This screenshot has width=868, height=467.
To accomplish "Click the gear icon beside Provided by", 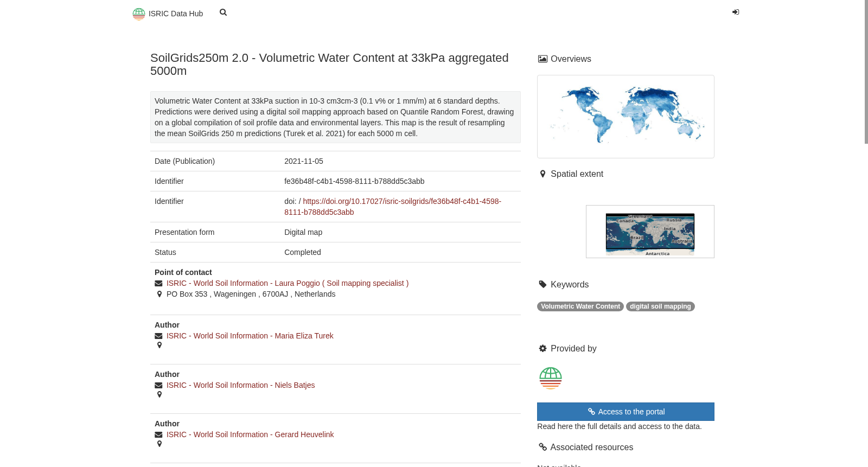I will pyautogui.click(x=542, y=348).
